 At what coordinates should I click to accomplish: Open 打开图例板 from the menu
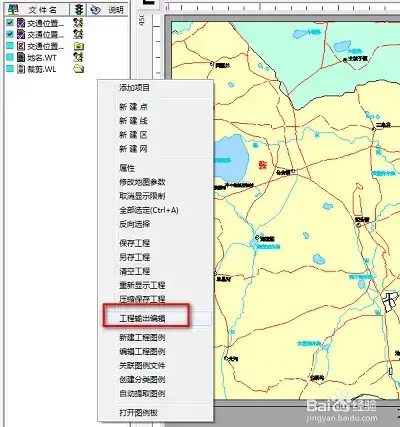click(x=139, y=413)
